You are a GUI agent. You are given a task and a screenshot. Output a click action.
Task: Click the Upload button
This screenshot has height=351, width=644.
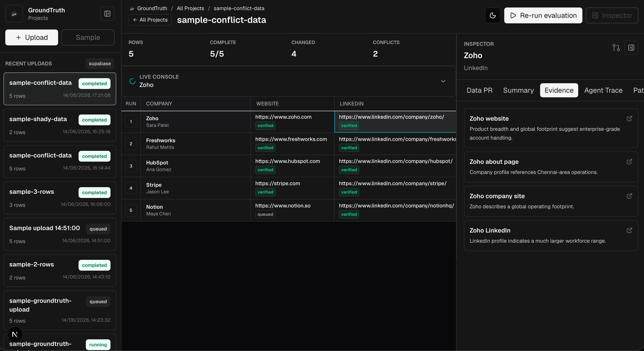[x=32, y=37]
